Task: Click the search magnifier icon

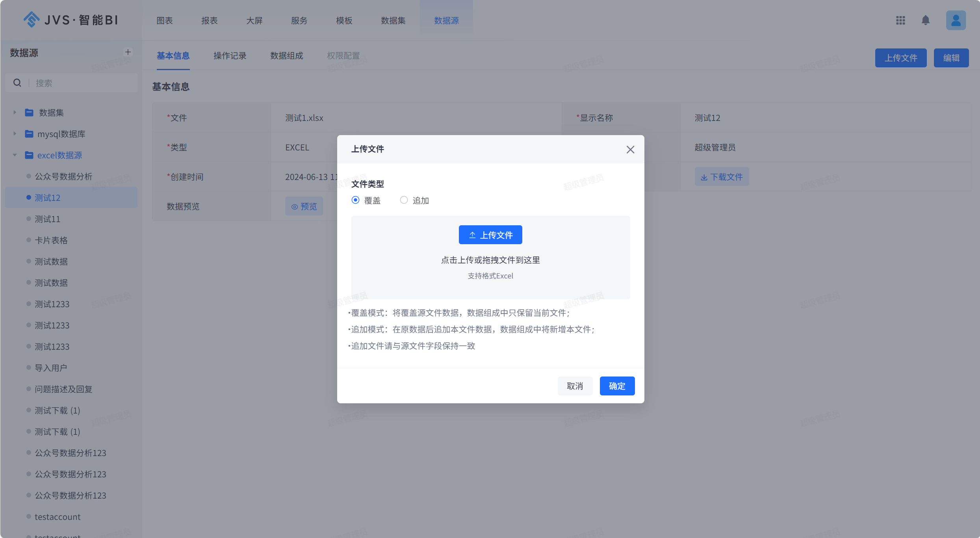Action: (17, 83)
